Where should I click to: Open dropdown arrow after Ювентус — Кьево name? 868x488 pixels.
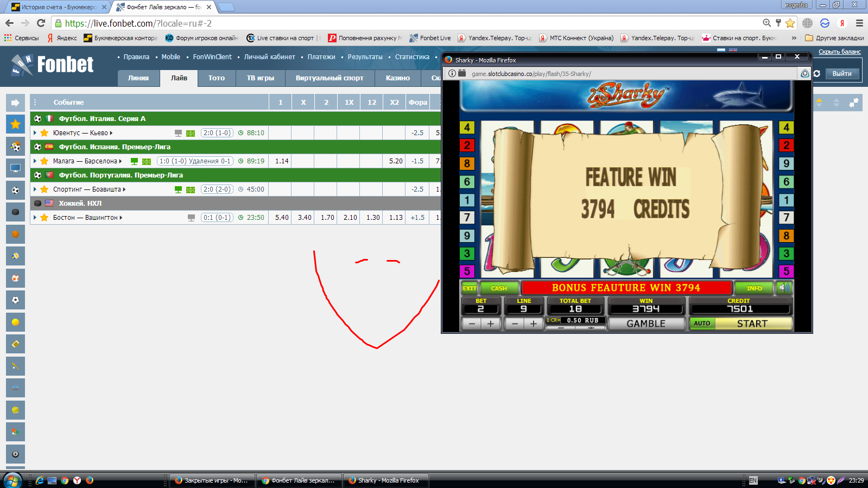[x=111, y=133]
